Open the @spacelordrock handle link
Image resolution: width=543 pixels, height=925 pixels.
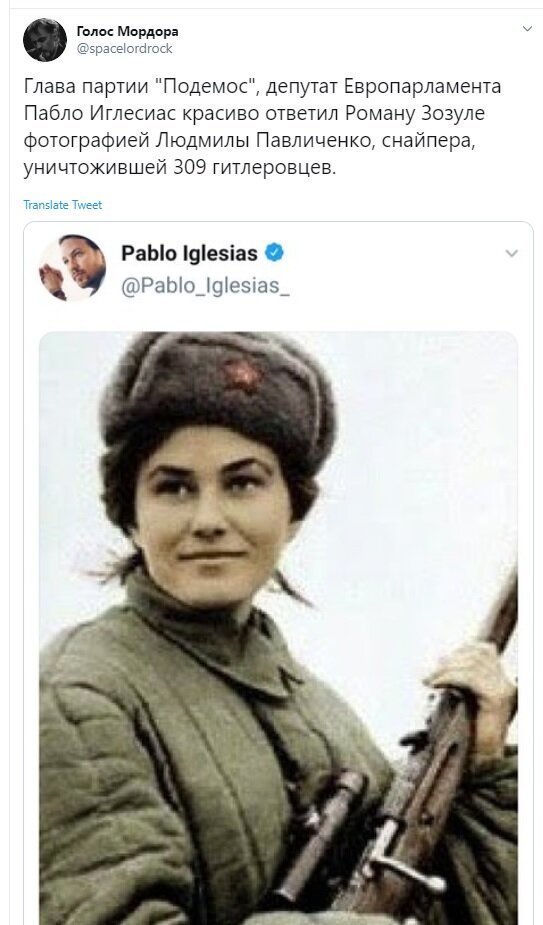coord(125,49)
